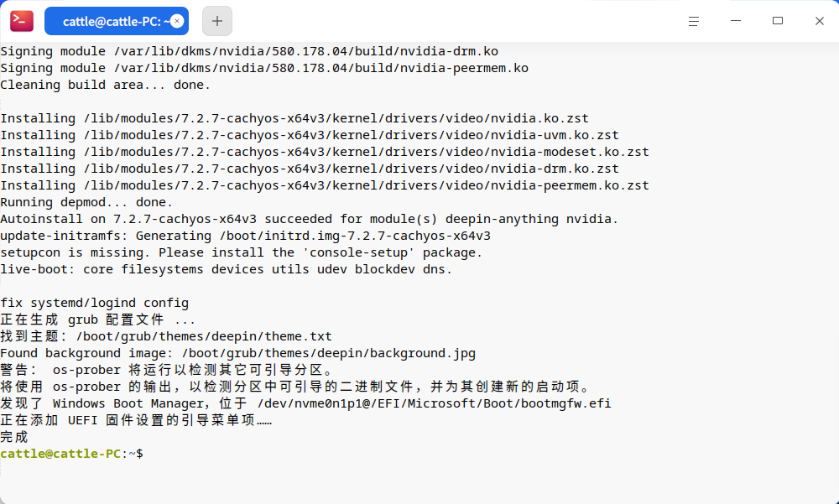Click the red terminal app icon
839x504 pixels.
click(x=22, y=21)
